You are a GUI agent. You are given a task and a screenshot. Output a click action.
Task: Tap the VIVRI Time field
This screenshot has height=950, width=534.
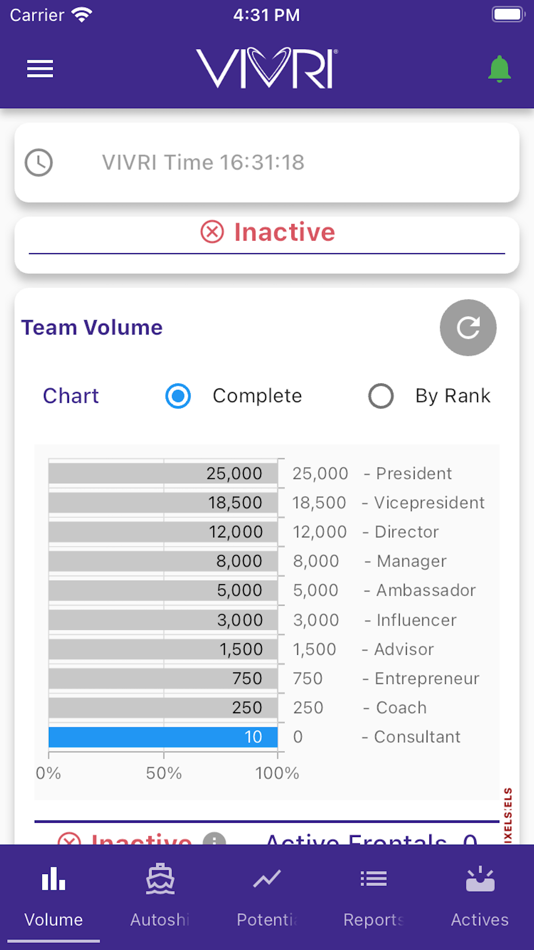[267, 162]
